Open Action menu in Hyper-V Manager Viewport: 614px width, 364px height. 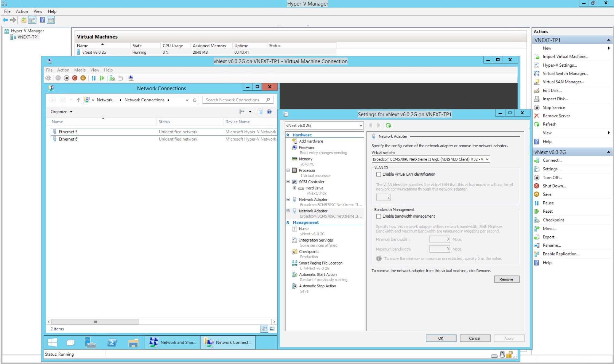[22, 11]
